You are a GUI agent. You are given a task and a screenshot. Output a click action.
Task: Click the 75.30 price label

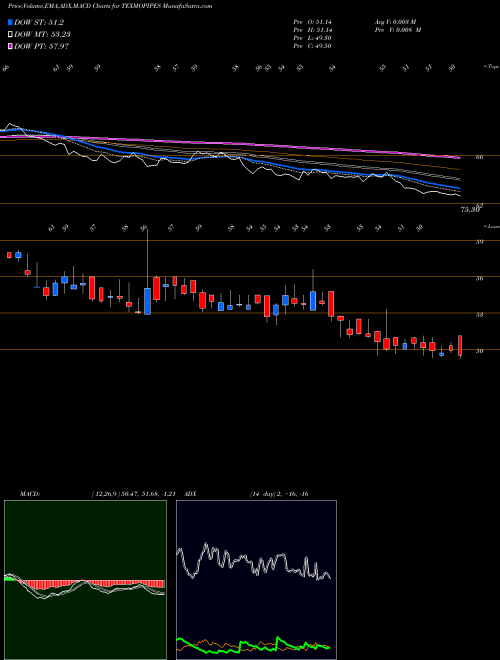pyautogui.click(x=471, y=209)
